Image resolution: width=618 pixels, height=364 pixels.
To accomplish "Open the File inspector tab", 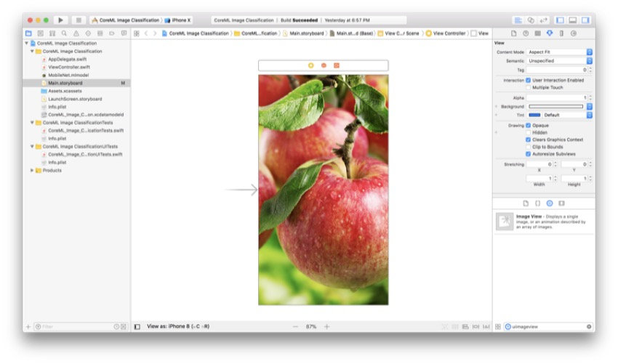I will point(513,33).
